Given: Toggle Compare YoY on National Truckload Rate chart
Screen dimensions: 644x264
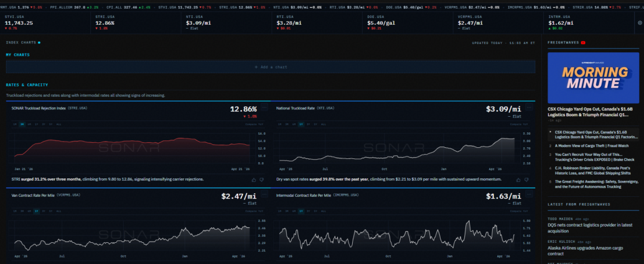Looking at the screenshot, I should coord(520,124).
